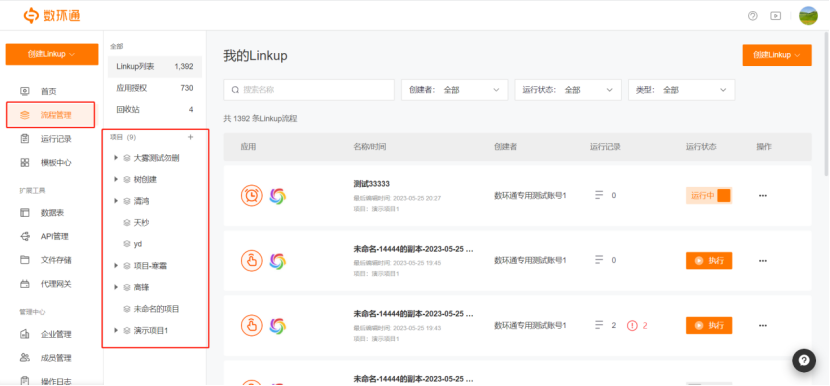Select 未命名的项目 in tree
The image size is (830, 386).
click(155, 309)
